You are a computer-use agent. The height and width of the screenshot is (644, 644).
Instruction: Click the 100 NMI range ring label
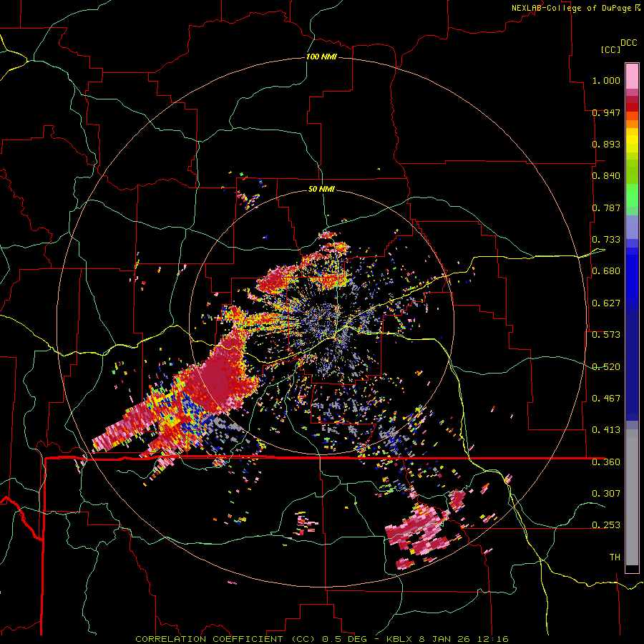pyautogui.click(x=321, y=57)
